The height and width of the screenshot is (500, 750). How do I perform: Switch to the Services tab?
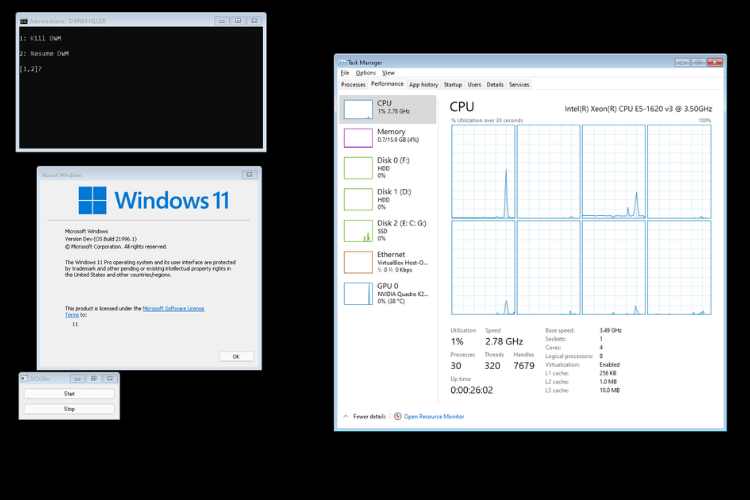[x=519, y=85]
